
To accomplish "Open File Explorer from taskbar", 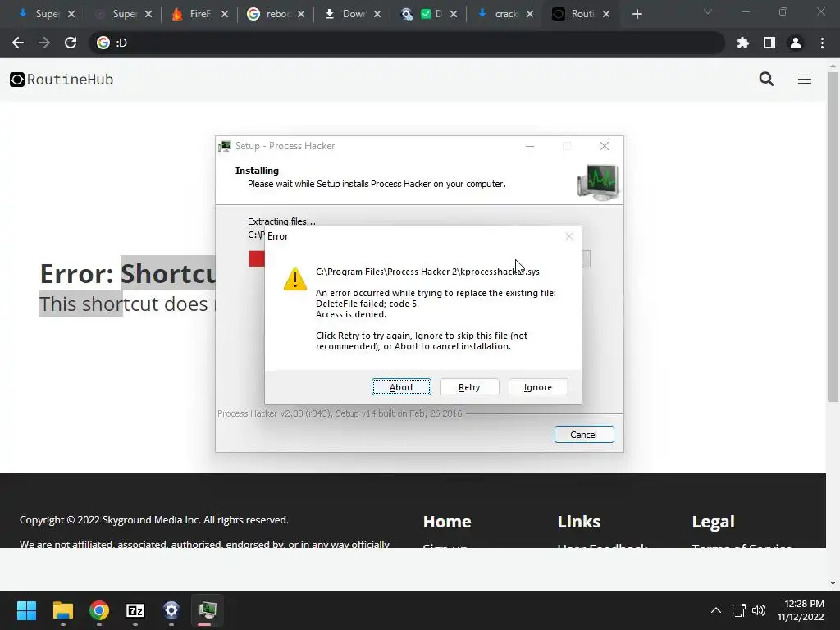I will tap(62, 610).
